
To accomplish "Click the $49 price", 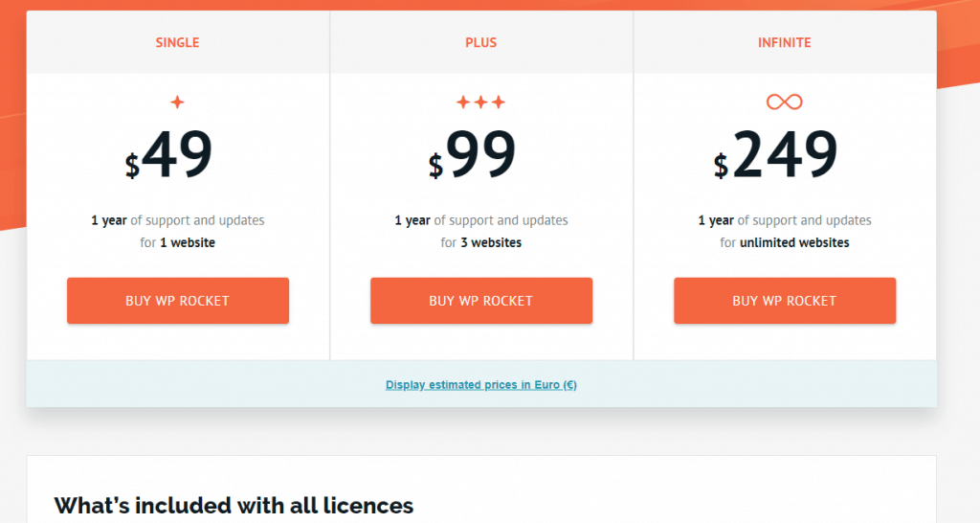I will (x=168, y=154).
